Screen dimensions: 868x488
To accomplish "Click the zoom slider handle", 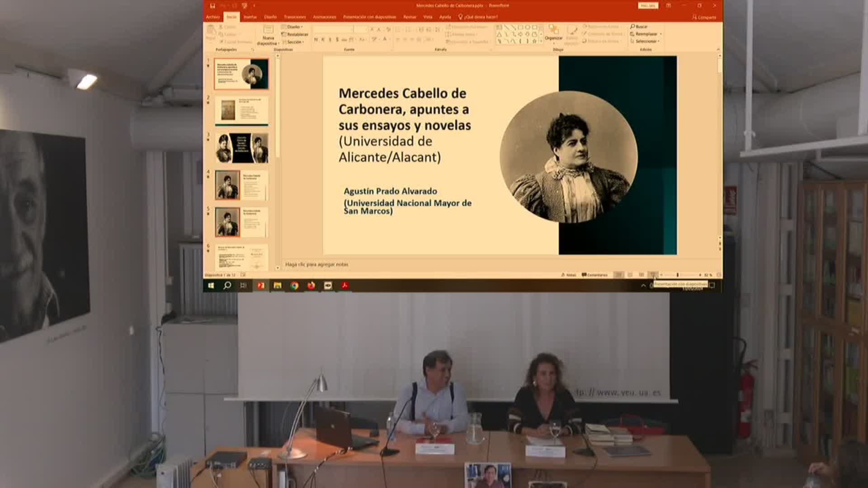I will [x=677, y=275].
